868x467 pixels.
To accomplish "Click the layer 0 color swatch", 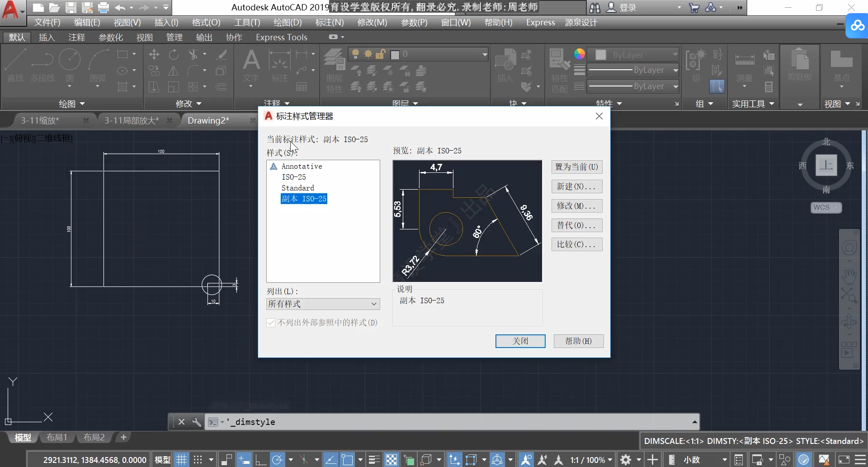I will (395, 55).
